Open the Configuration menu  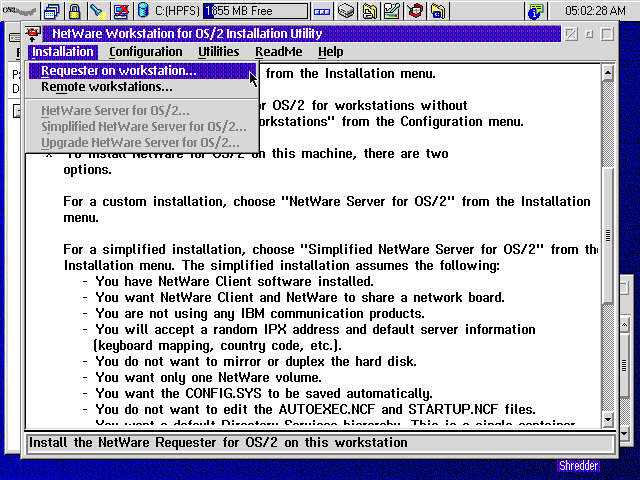click(x=146, y=52)
